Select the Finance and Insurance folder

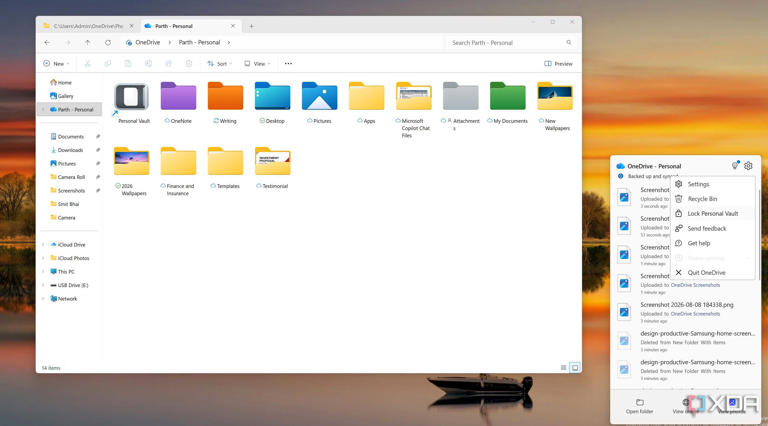click(178, 171)
